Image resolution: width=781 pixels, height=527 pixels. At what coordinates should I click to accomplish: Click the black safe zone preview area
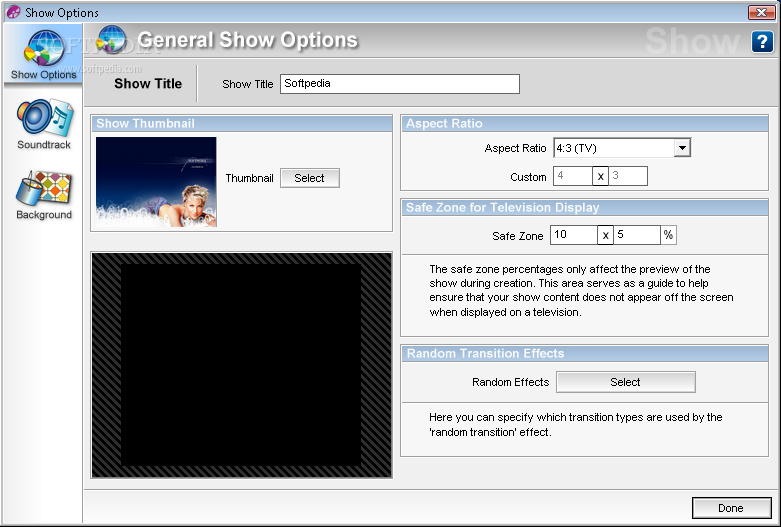tap(242, 365)
